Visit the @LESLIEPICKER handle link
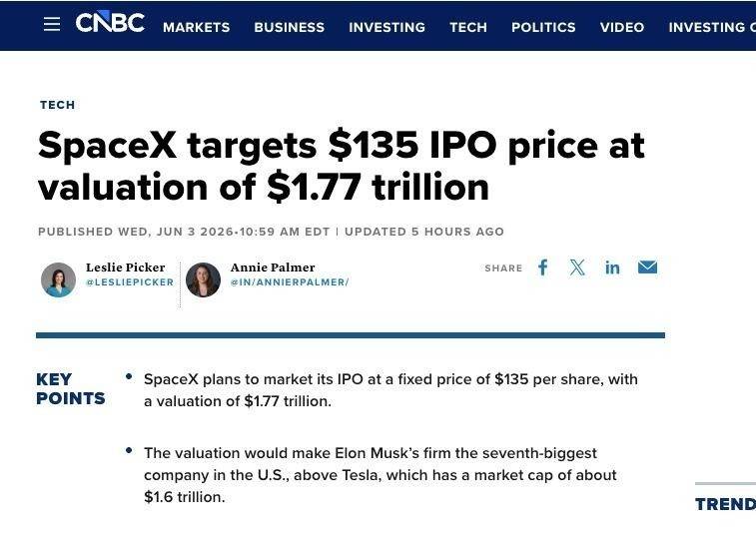Viewport: 756px width, 534px height. click(130, 282)
